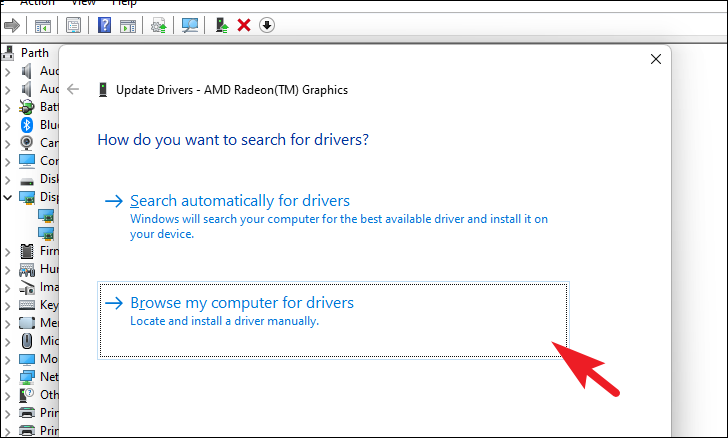Click the Monitors category icon
The width and height of the screenshot is (728, 438).
27,359
